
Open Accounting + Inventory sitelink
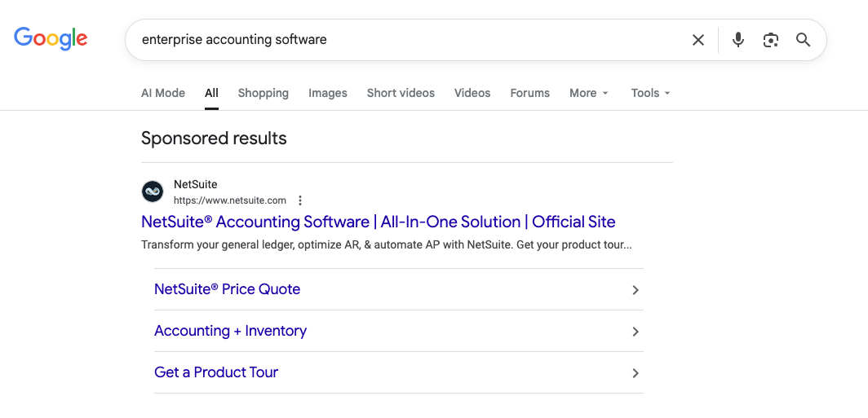click(230, 331)
